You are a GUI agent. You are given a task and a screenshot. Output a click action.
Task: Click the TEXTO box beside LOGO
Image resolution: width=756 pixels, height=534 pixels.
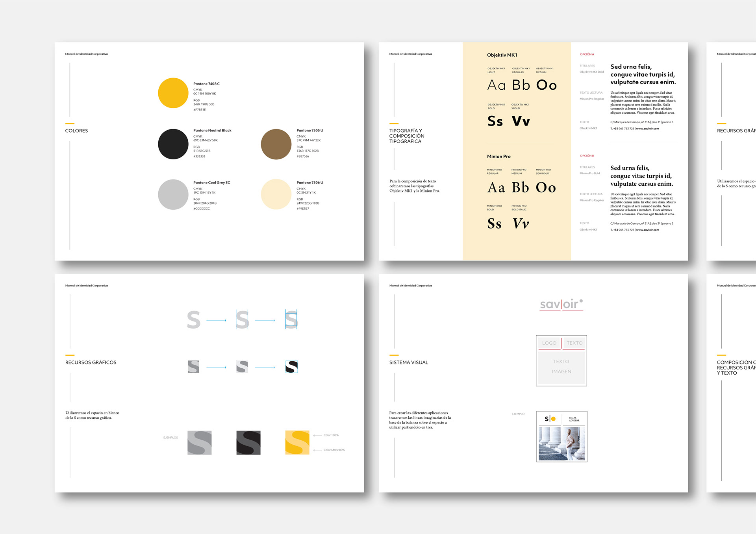click(574, 343)
